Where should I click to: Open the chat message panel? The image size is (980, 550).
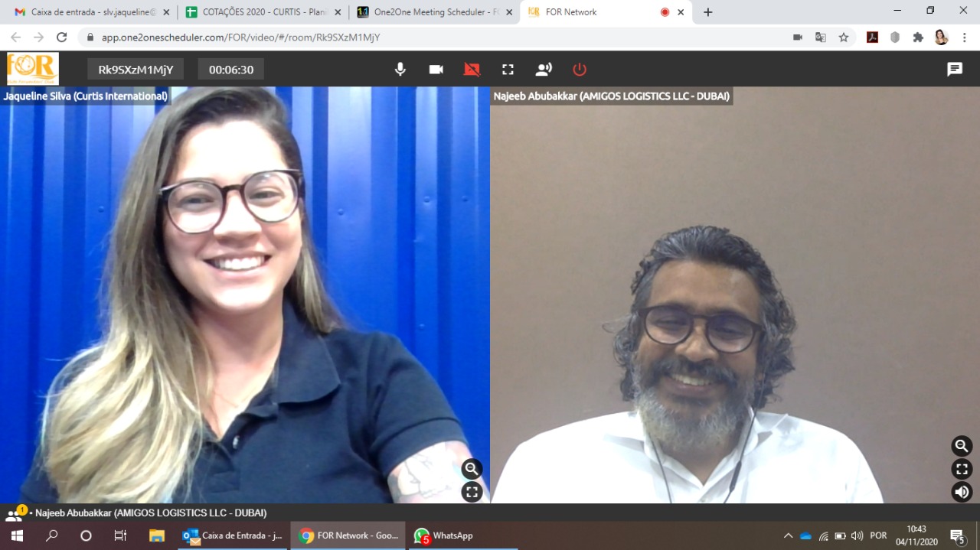pos(955,70)
